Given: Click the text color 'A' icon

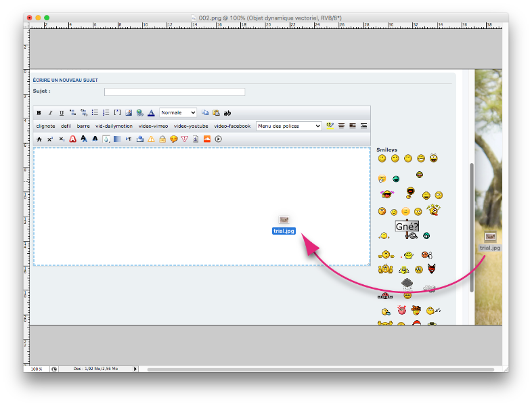Looking at the screenshot, I should [x=151, y=113].
